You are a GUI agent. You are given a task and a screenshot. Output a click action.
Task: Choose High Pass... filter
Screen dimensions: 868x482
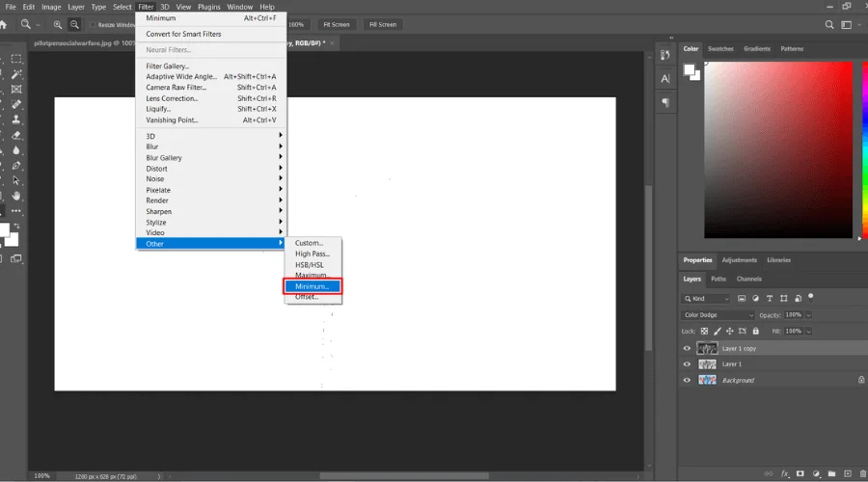[312, 254]
